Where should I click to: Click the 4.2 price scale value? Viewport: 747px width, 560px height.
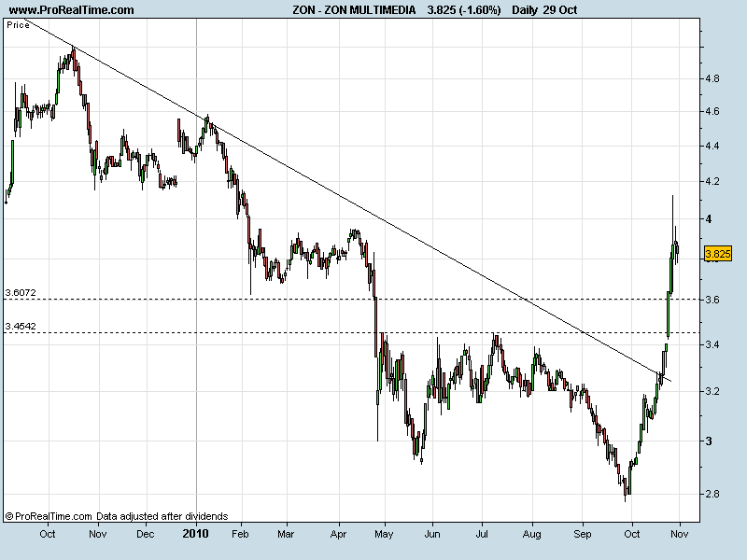click(712, 181)
